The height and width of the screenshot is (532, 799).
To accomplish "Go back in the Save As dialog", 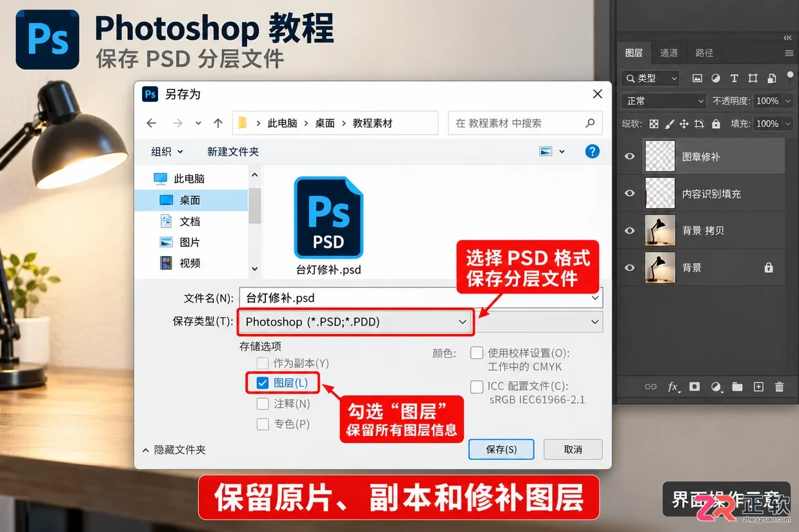I will pos(151,123).
